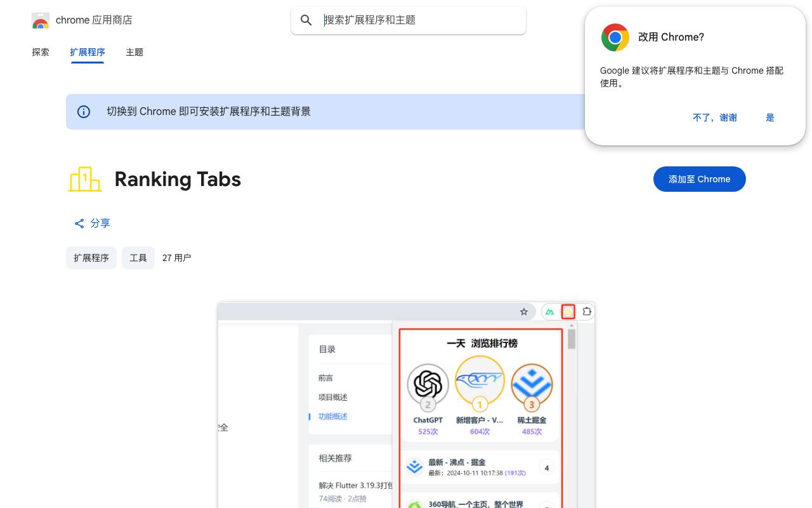Click the 改用 Chrome? popup heading
Screen dimensions: 812x508
click(x=671, y=37)
